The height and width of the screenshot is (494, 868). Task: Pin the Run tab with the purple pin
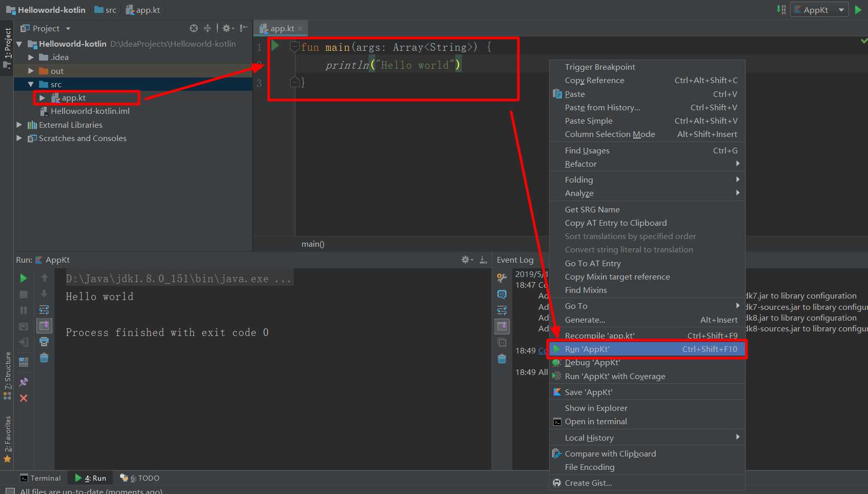pyautogui.click(x=24, y=382)
